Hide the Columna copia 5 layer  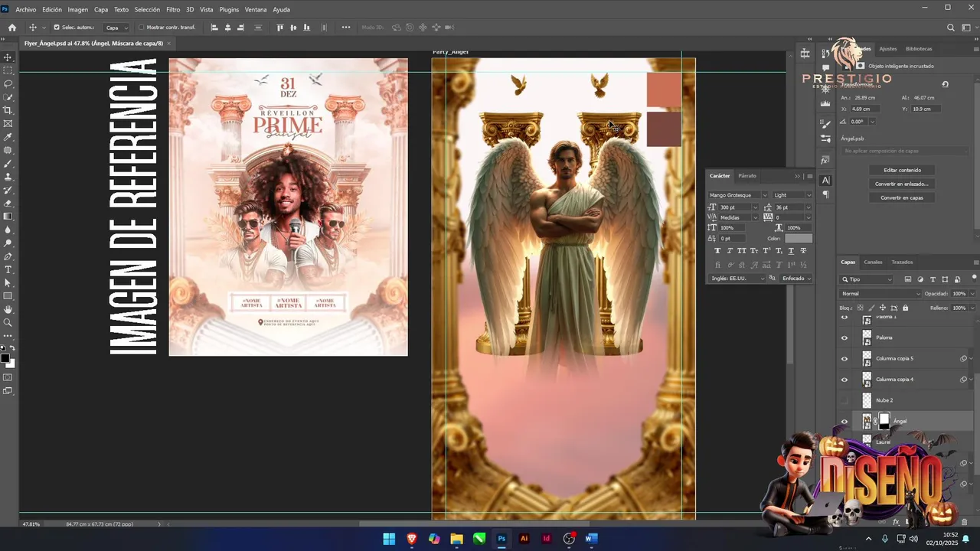844,358
